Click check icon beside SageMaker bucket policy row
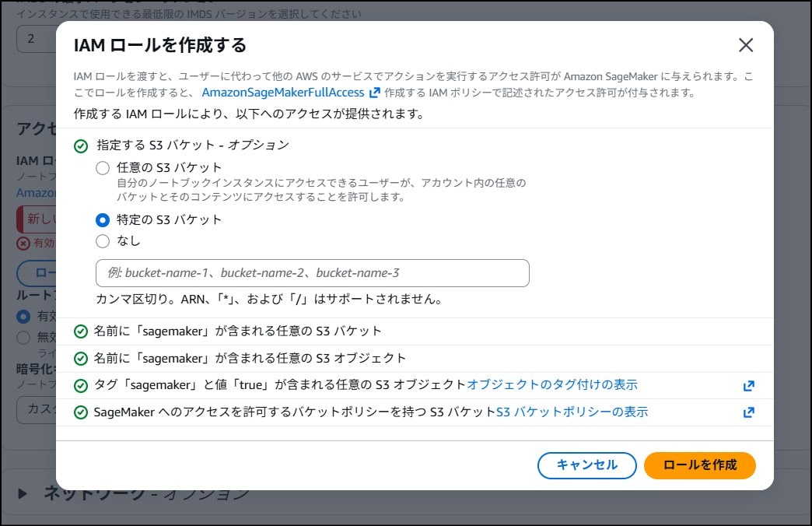 (81, 412)
